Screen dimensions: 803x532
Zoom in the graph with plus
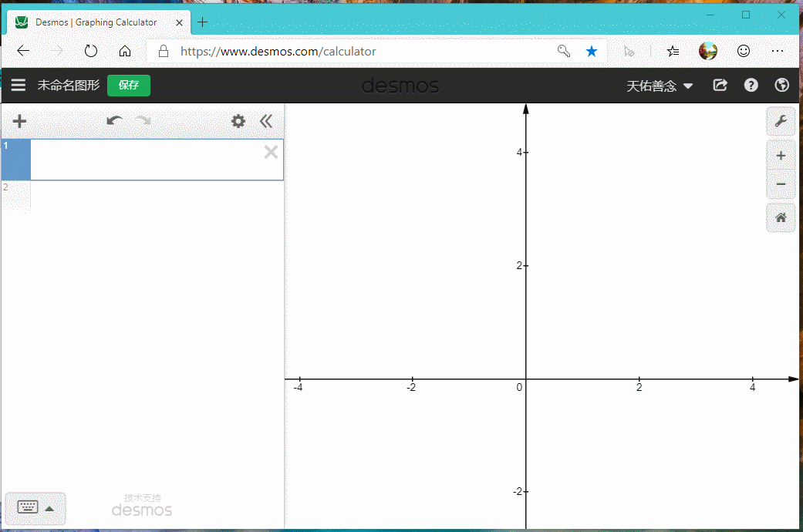[x=781, y=156]
